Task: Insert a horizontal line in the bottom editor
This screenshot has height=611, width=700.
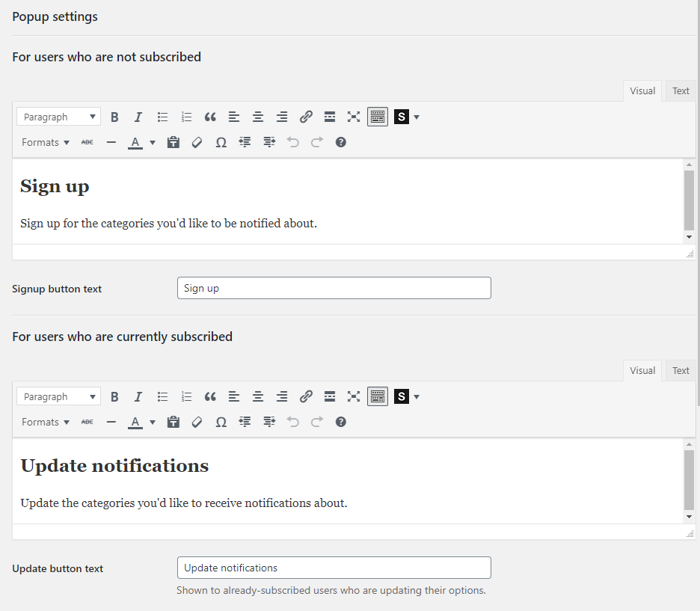Action: (x=111, y=422)
